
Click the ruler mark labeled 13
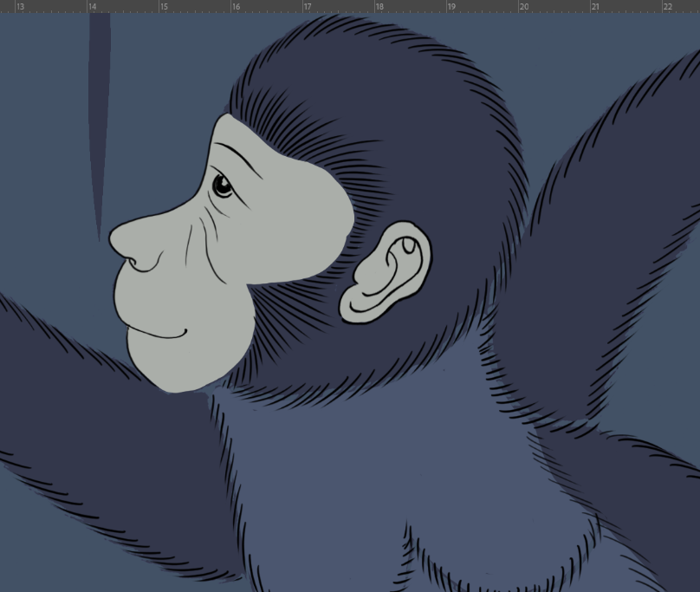pos(20,6)
